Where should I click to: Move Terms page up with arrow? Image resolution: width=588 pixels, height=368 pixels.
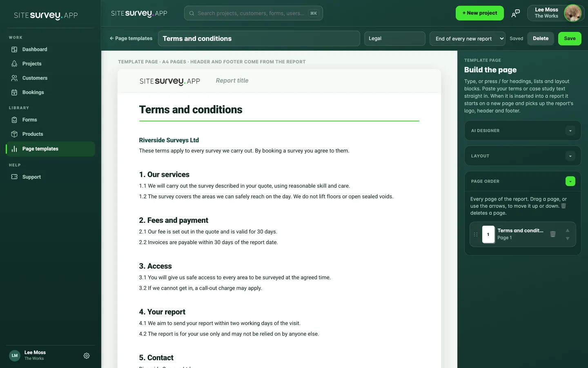[x=568, y=231]
